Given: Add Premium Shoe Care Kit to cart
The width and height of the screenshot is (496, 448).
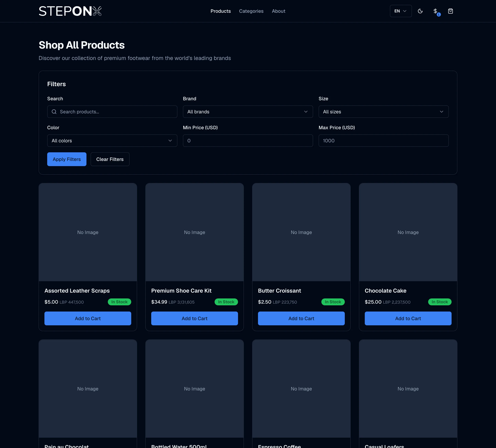Looking at the screenshot, I should point(195,319).
